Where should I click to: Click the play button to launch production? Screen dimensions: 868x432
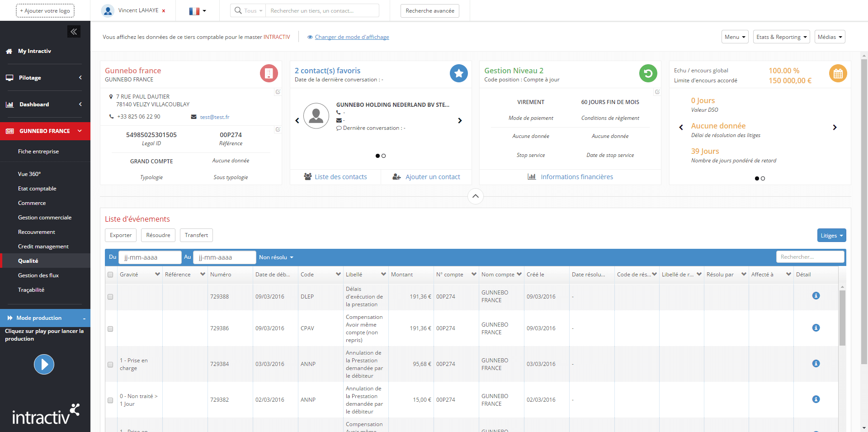[x=44, y=364]
